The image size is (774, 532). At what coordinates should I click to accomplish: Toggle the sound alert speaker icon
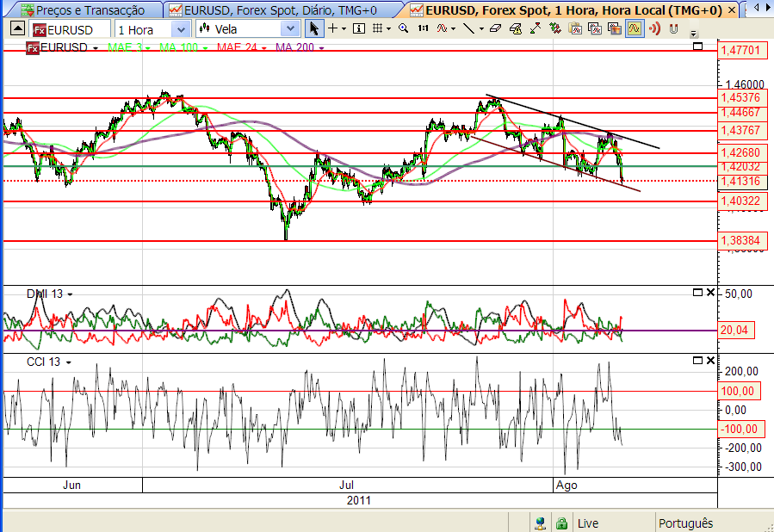654,29
